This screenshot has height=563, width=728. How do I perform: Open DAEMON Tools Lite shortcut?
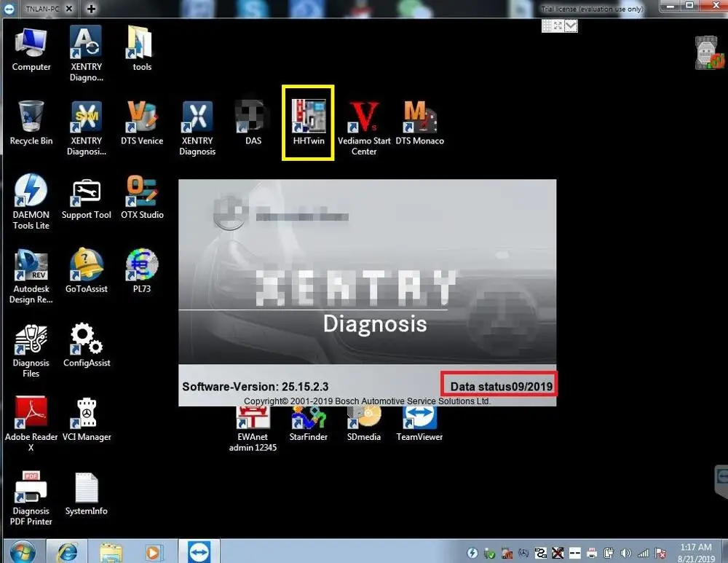[31, 202]
